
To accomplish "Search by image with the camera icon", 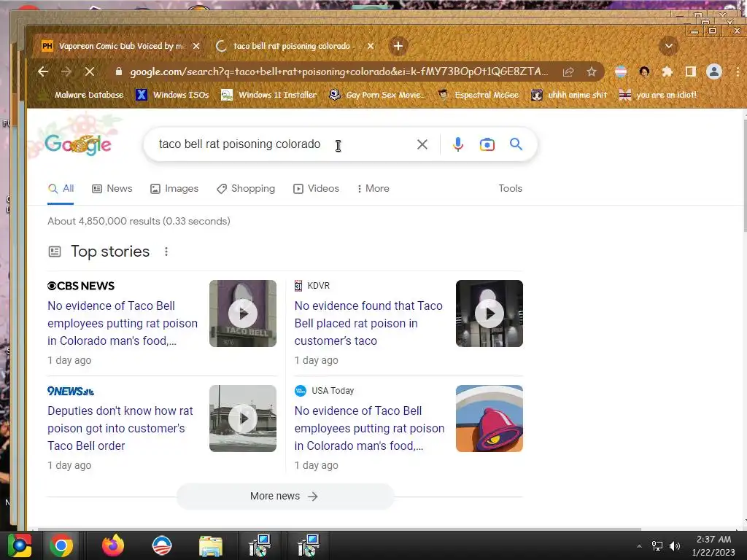I will point(487,144).
